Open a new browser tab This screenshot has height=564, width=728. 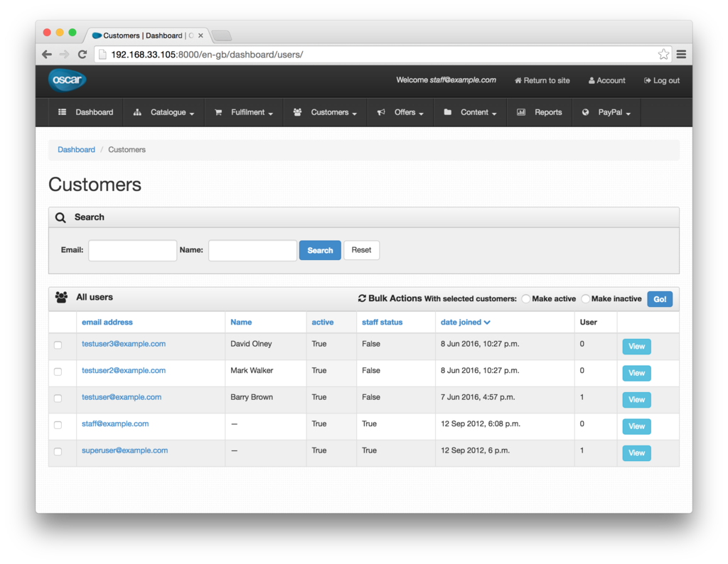coord(222,36)
